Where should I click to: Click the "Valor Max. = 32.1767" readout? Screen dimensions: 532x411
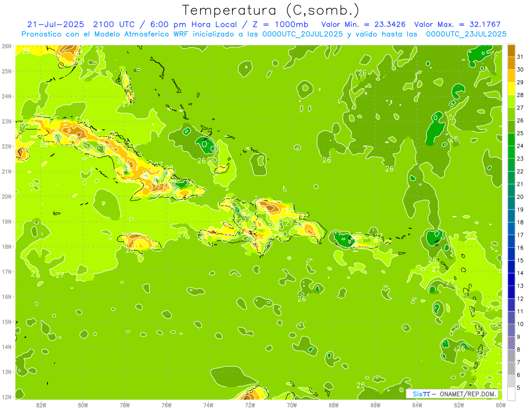pos(457,24)
